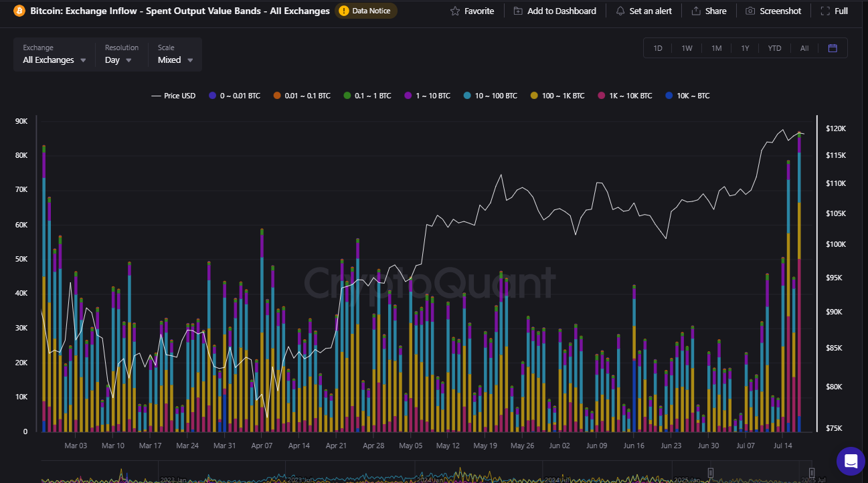Click the $100K price axis label
The image size is (868, 483).
[x=836, y=244]
